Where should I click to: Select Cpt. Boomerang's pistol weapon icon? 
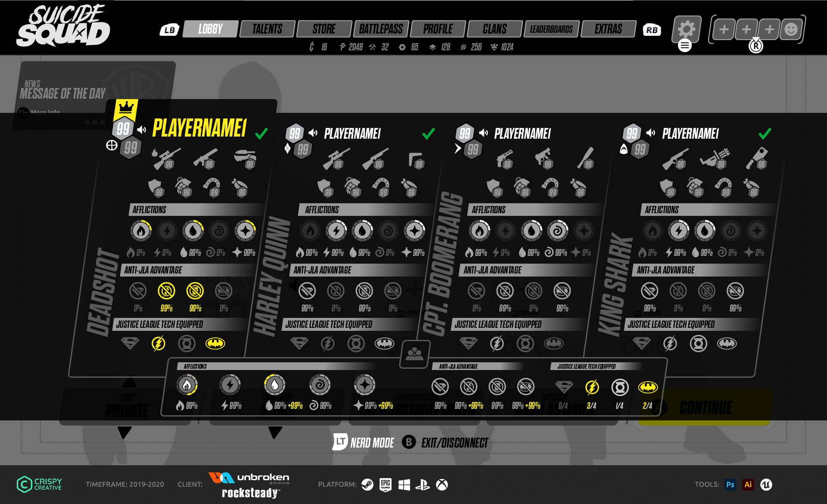point(504,159)
